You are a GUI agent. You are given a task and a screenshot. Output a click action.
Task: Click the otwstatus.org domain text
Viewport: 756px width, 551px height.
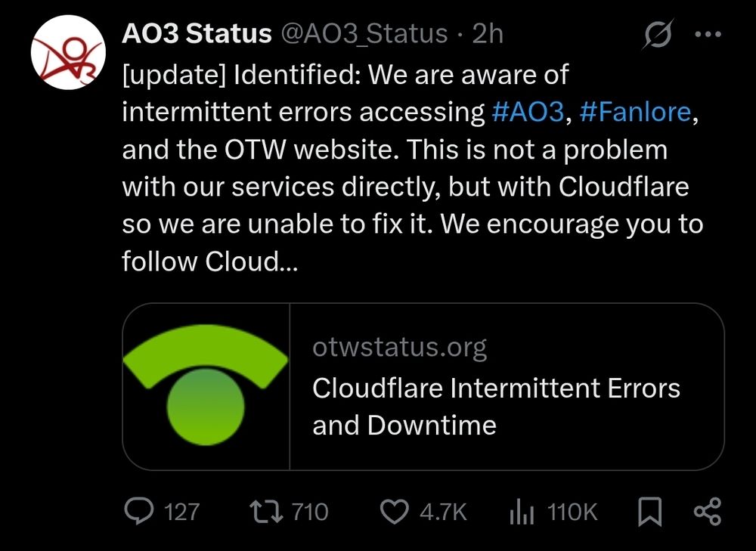399,348
